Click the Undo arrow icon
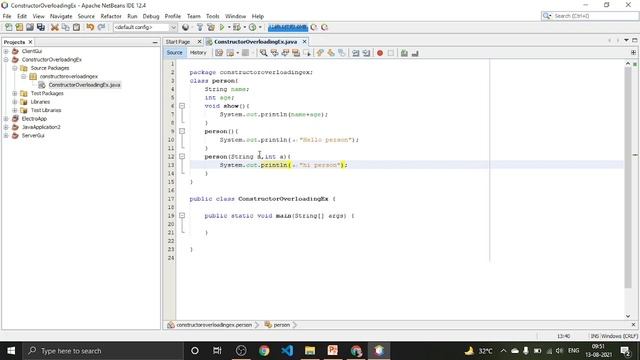The image size is (640, 360). click(x=90, y=27)
